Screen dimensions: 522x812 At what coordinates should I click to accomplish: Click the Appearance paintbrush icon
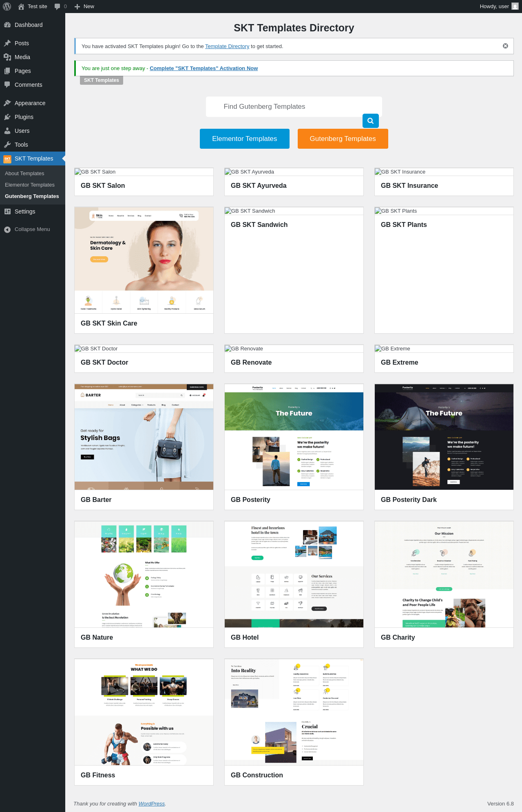[x=7, y=103]
